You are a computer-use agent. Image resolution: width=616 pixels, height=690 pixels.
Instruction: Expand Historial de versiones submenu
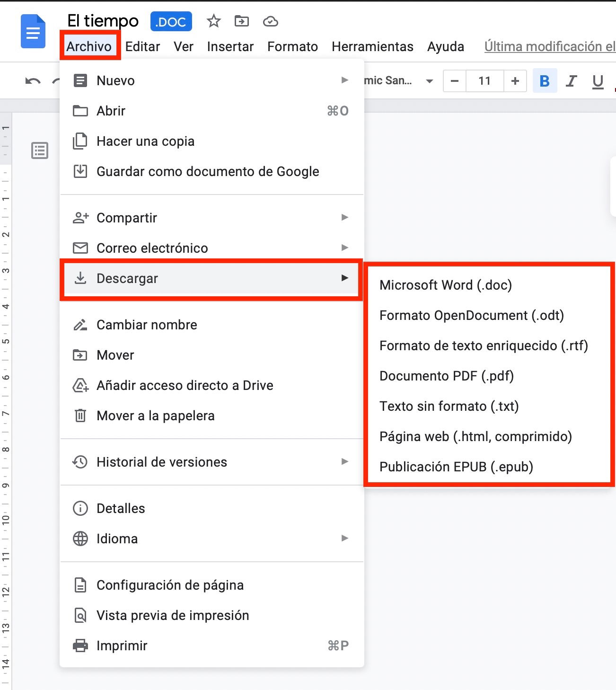point(212,462)
